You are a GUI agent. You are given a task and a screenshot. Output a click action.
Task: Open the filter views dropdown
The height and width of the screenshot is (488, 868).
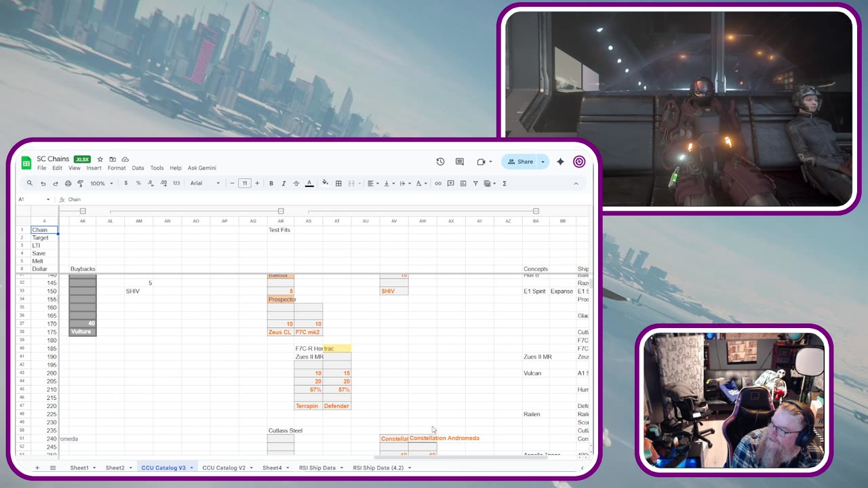coord(490,183)
